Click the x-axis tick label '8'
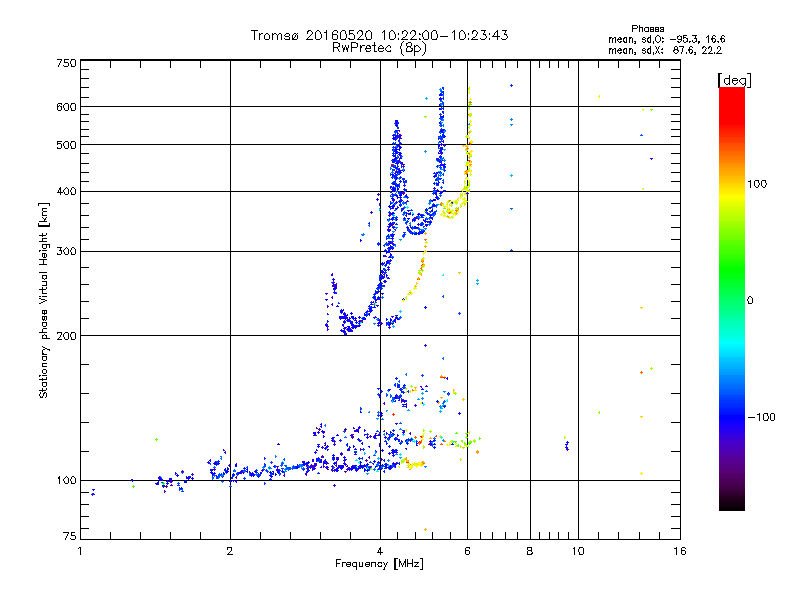This screenshot has height=600, width=800. (530, 551)
